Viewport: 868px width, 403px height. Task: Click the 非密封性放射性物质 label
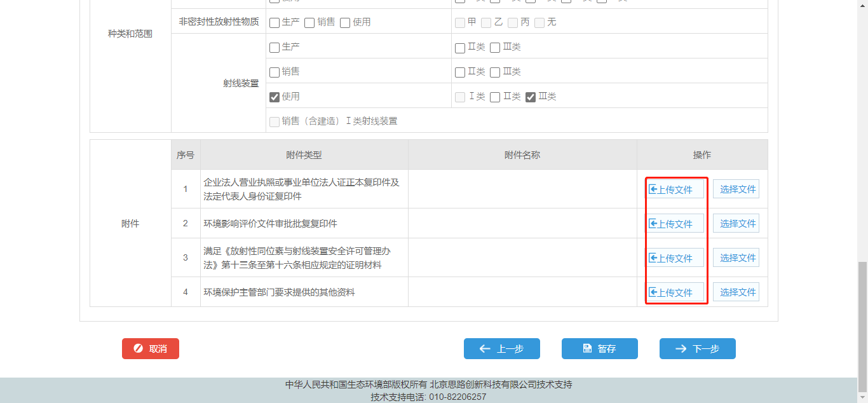pyautogui.click(x=219, y=22)
